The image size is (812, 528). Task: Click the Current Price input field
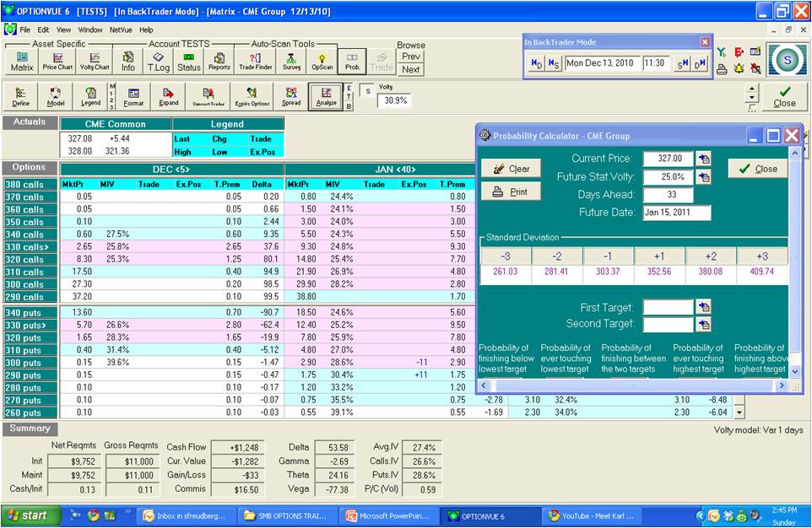point(669,159)
